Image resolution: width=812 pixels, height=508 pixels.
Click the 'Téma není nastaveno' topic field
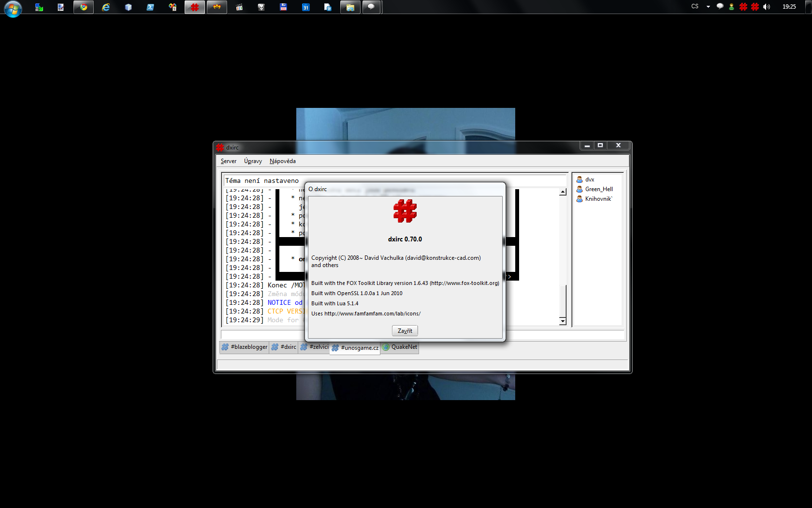tap(394, 180)
